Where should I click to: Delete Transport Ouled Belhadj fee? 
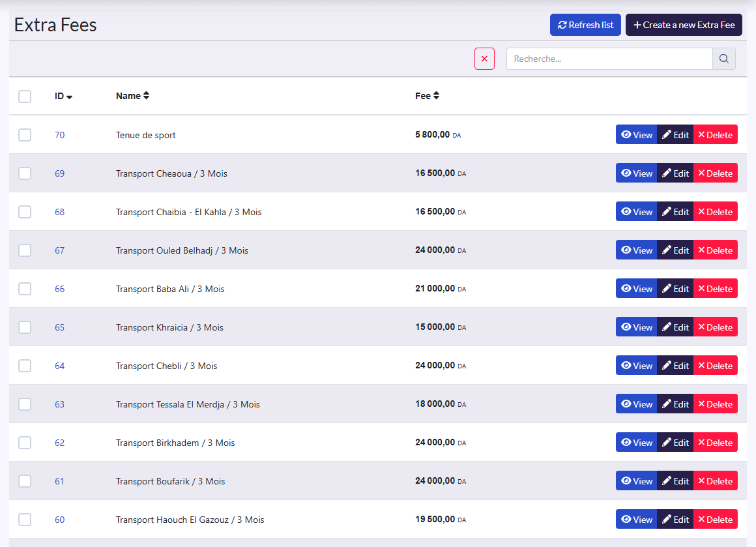click(x=716, y=250)
